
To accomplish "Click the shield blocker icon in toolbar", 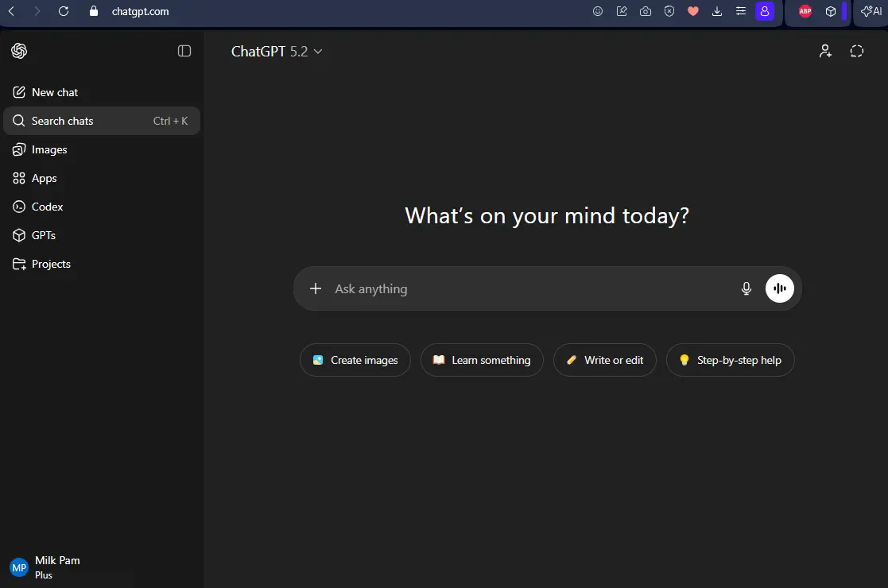I will pyautogui.click(x=669, y=11).
